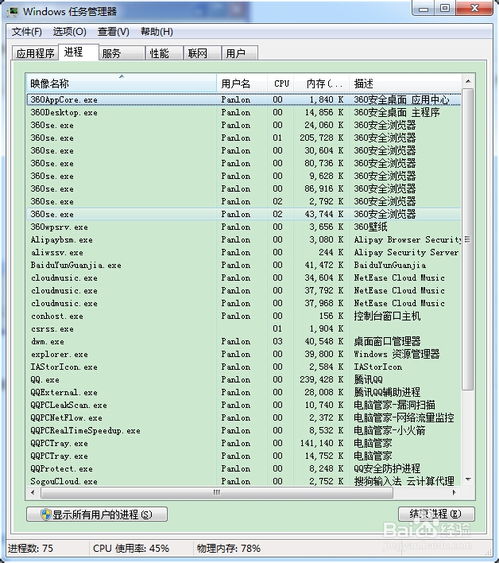Click 物理内存: 78% status entry
499x563 pixels.
(229, 548)
